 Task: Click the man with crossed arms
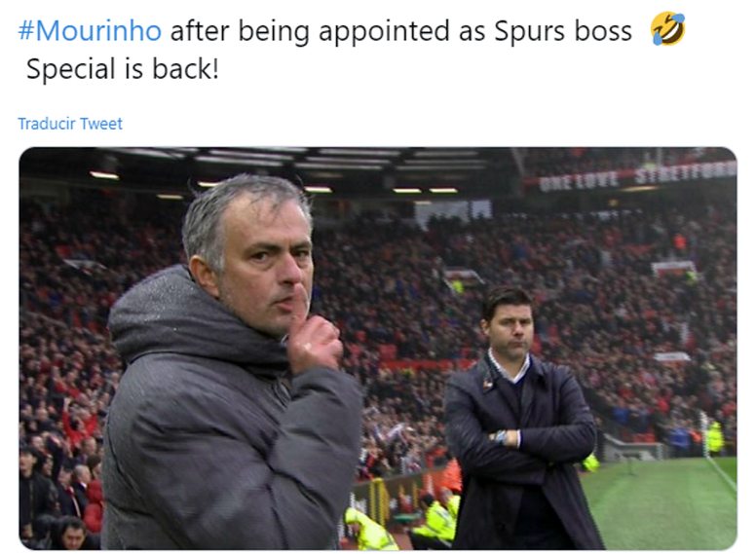(520, 419)
